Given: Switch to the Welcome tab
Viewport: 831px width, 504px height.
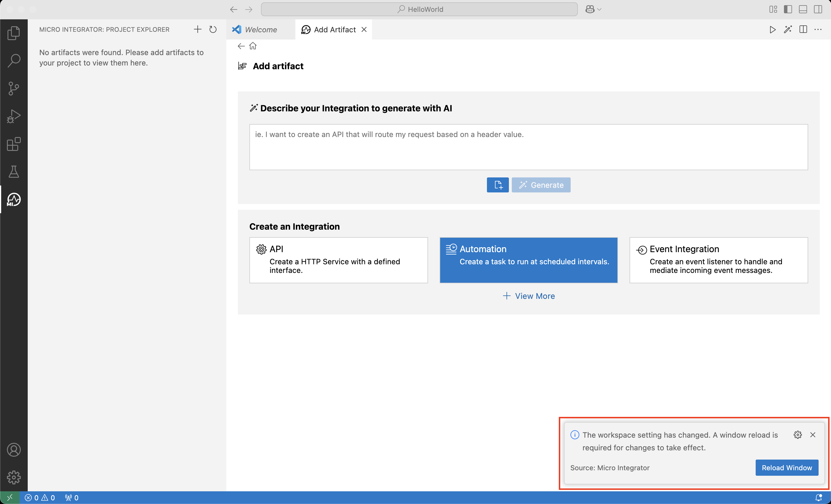Looking at the screenshot, I should [261, 30].
